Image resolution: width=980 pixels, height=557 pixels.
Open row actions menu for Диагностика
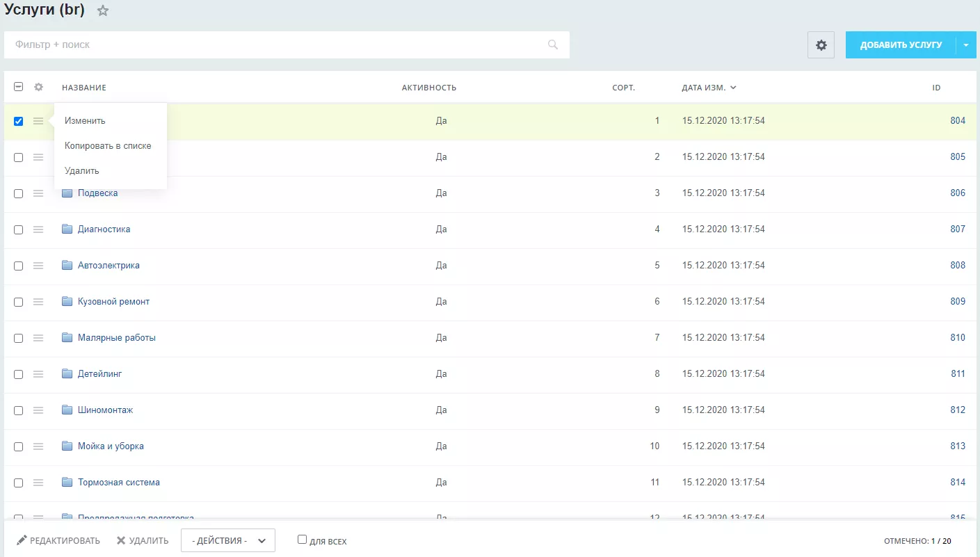[x=38, y=229]
